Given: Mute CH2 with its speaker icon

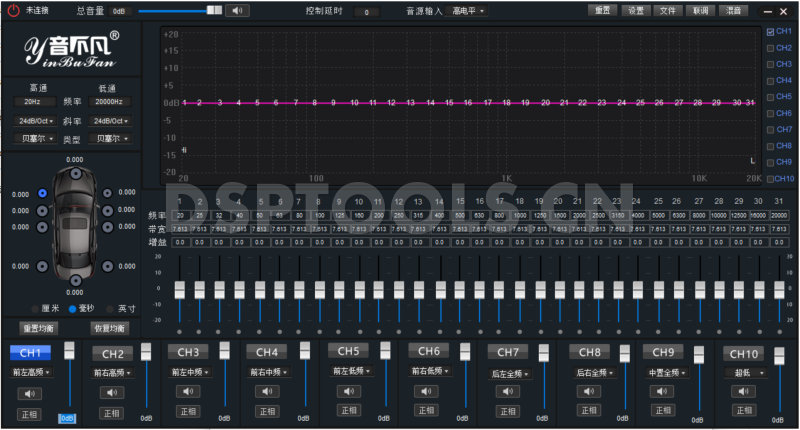Looking at the screenshot, I should click(x=112, y=392).
